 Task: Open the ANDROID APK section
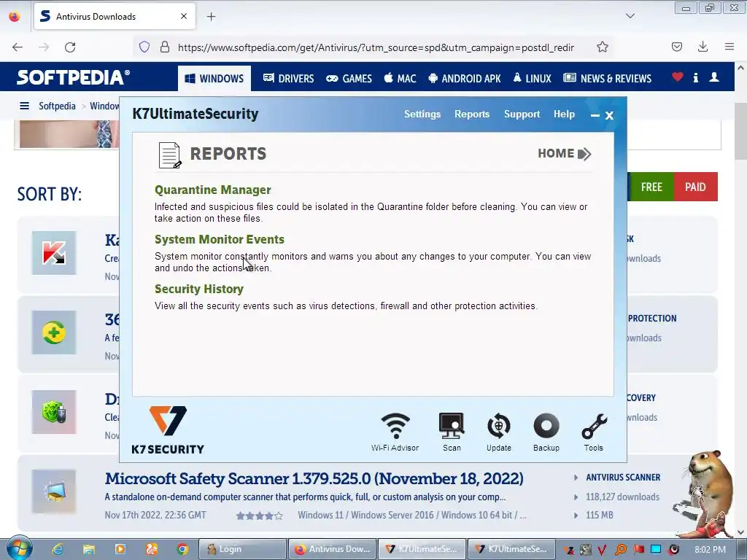(465, 79)
